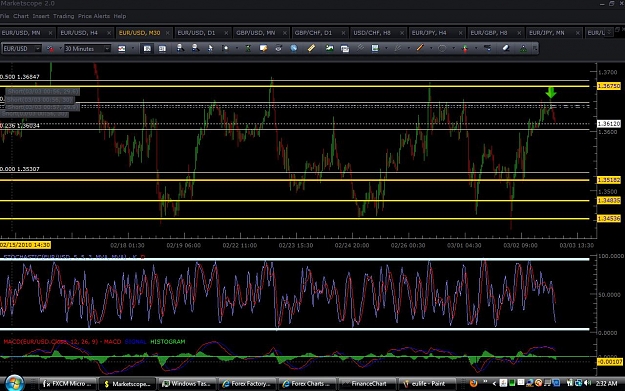Expand arrow next to red-dot icon
Image resolution: width=625 pixels, height=391 pixels.
[61, 49]
